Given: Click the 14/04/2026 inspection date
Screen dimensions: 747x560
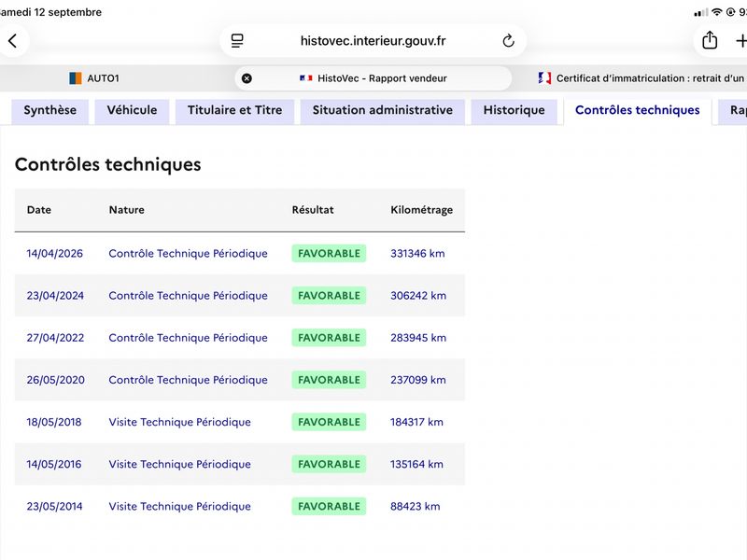Looking at the screenshot, I should (54, 253).
